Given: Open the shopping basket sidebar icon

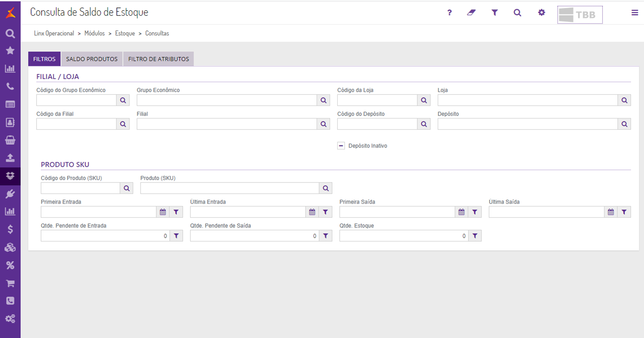Looking at the screenshot, I should [x=10, y=140].
